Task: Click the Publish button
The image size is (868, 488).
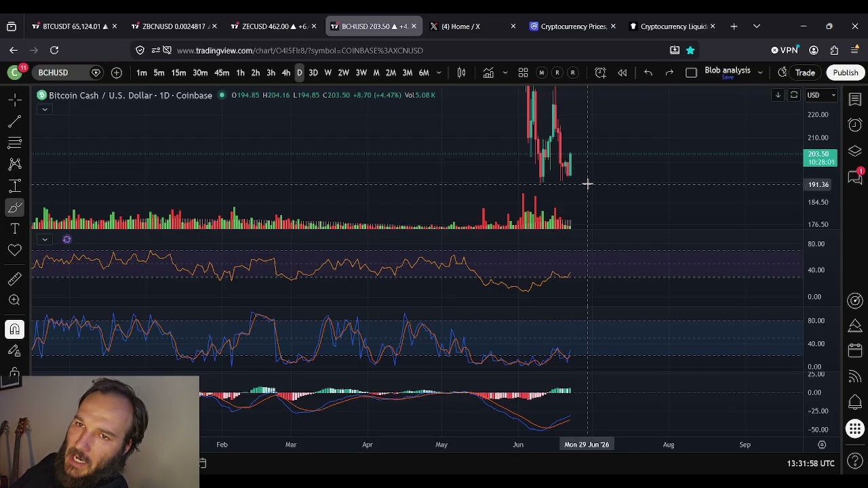Action: click(846, 73)
